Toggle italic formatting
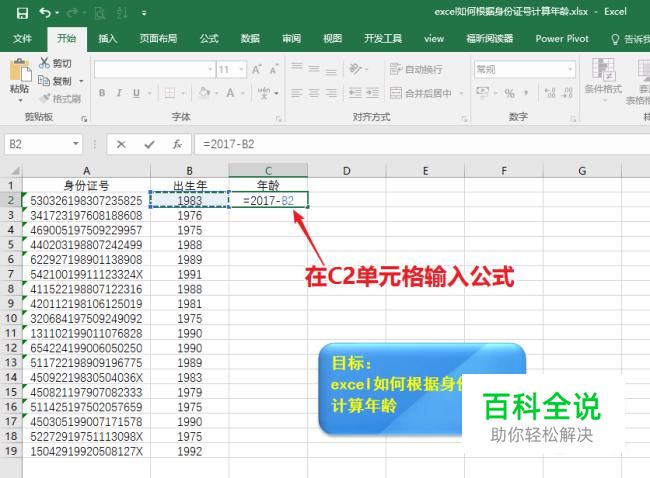Image resolution: width=650 pixels, height=478 pixels. (x=119, y=93)
